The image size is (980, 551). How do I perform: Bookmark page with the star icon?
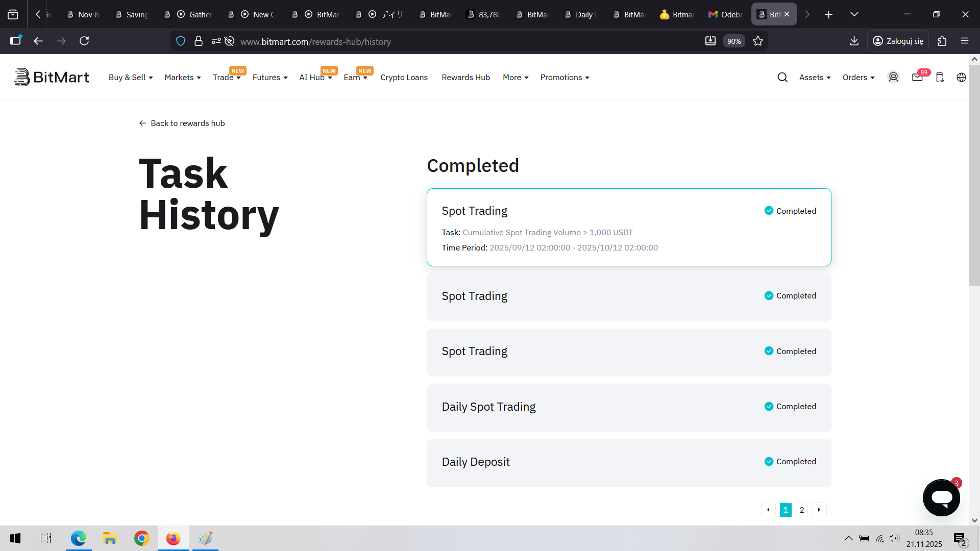[758, 41]
